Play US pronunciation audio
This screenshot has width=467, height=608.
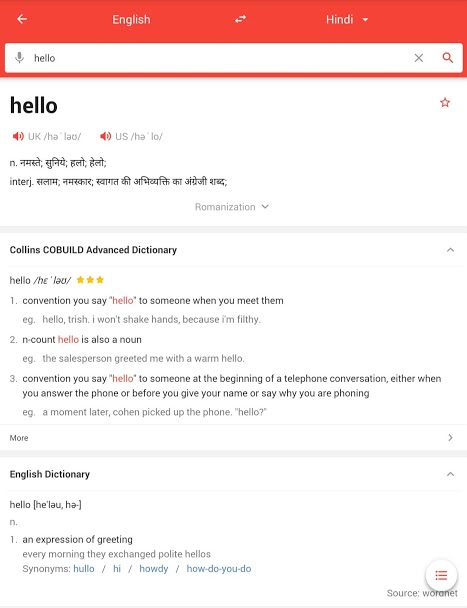coord(106,136)
